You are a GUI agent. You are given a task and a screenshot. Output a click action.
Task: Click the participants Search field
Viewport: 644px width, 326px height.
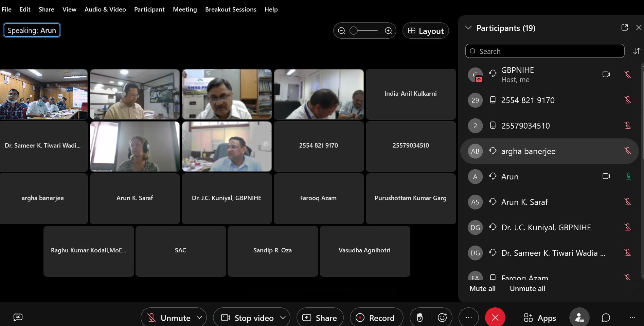[x=544, y=51]
